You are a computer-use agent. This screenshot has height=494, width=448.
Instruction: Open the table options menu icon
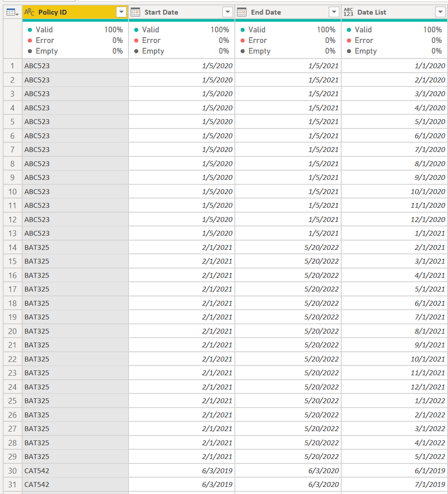12,12
